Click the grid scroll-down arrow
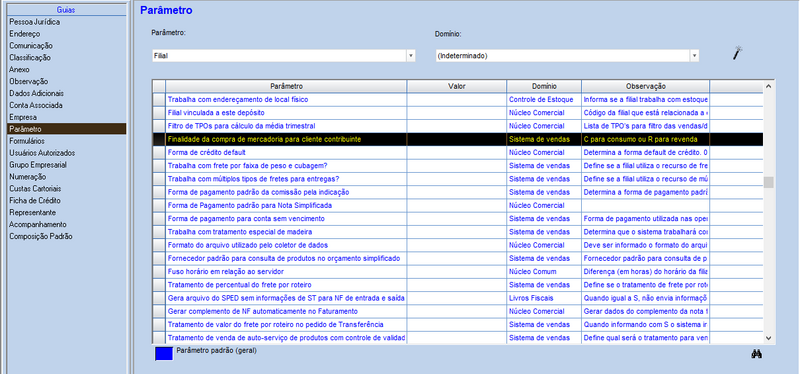The height and width of the screenshot is (374, 800). point(768,338)
